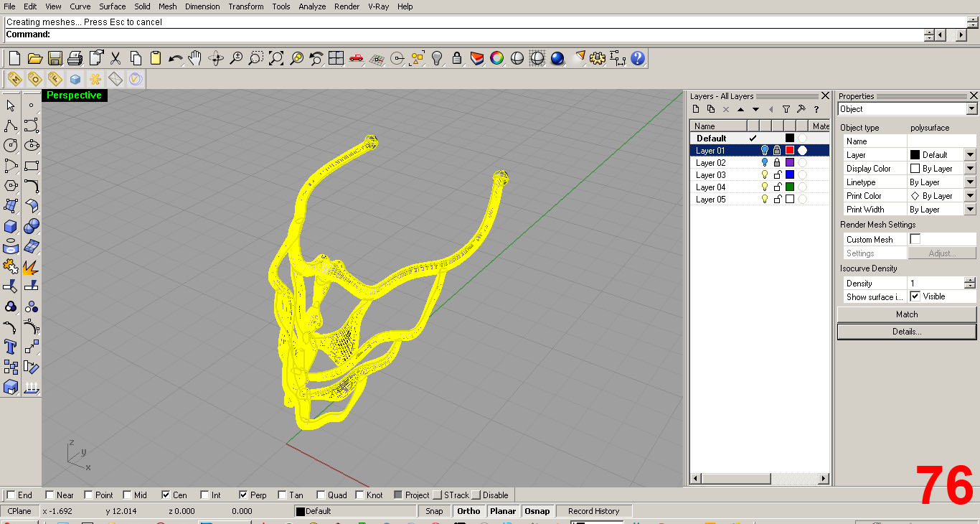Select the arrow pointer tool
980x524 pixels.
tap(11, 106)
